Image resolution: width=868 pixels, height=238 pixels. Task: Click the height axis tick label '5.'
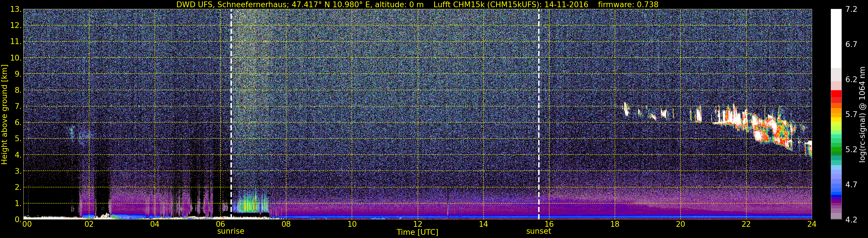click(18, 139)
